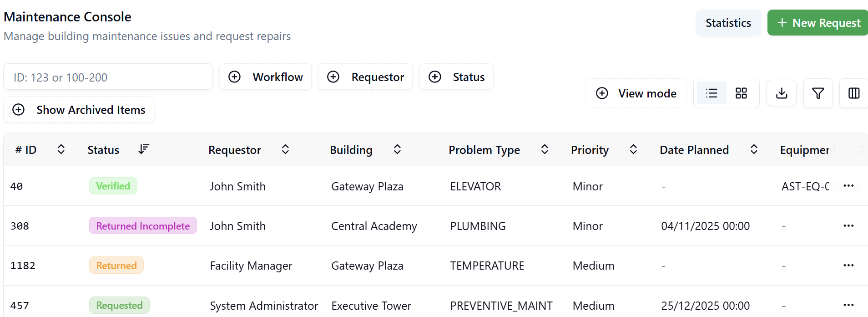868x317 pixels.
Task: Click the Verified status badge
Action: pyautogui.click(x=113, y=186)
